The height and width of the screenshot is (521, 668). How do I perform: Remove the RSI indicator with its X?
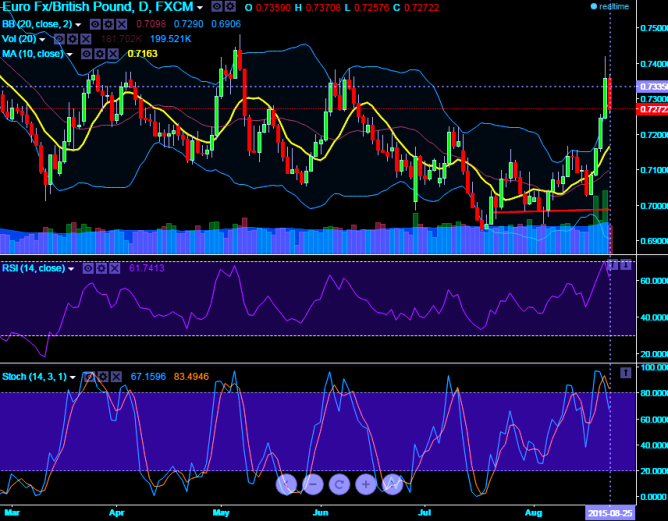[115, 268]
